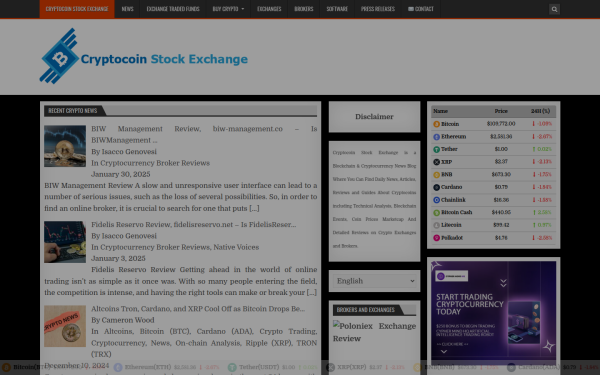Expand the Buy Crypto menu
Viewport: 600px width, 375px height.
tap(228, 9)
